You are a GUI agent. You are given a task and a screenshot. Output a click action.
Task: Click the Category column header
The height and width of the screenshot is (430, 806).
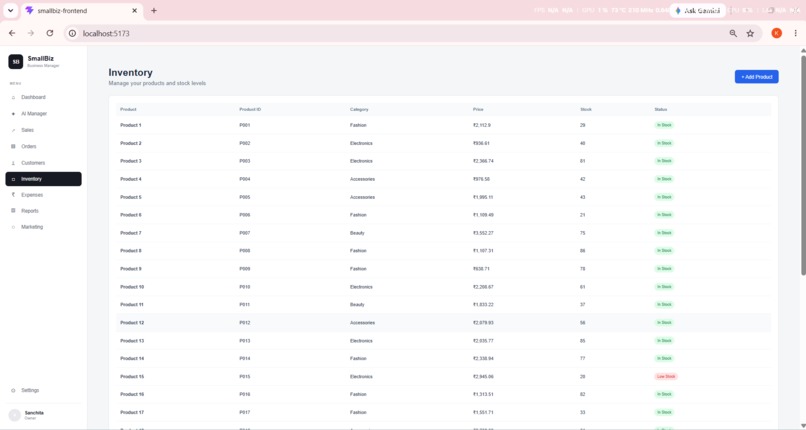359,109
